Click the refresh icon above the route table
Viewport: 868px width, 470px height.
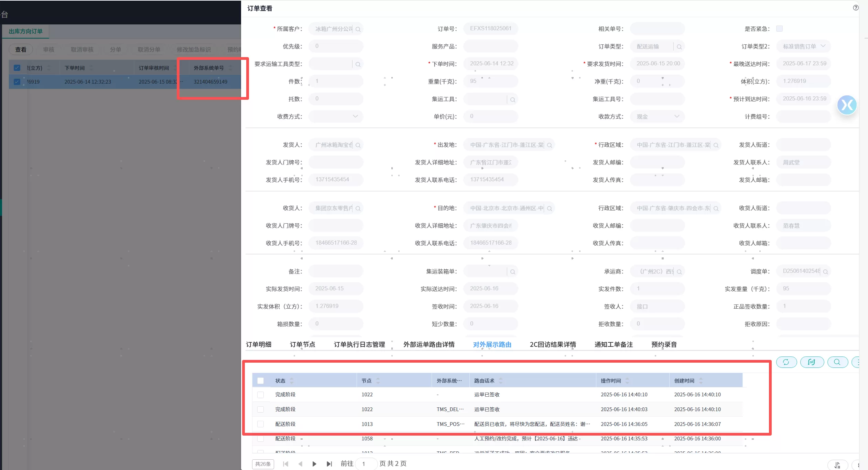[x=786, y=362]
